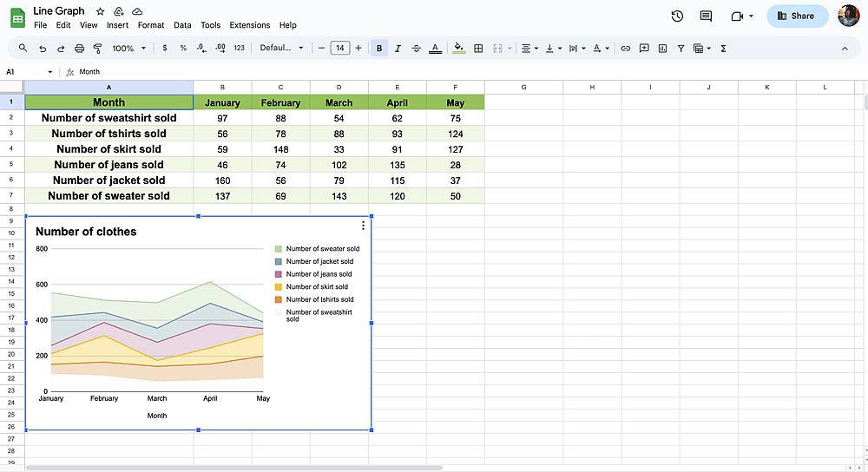
Task: Format as currency with dollar icon
Action: 164,48
